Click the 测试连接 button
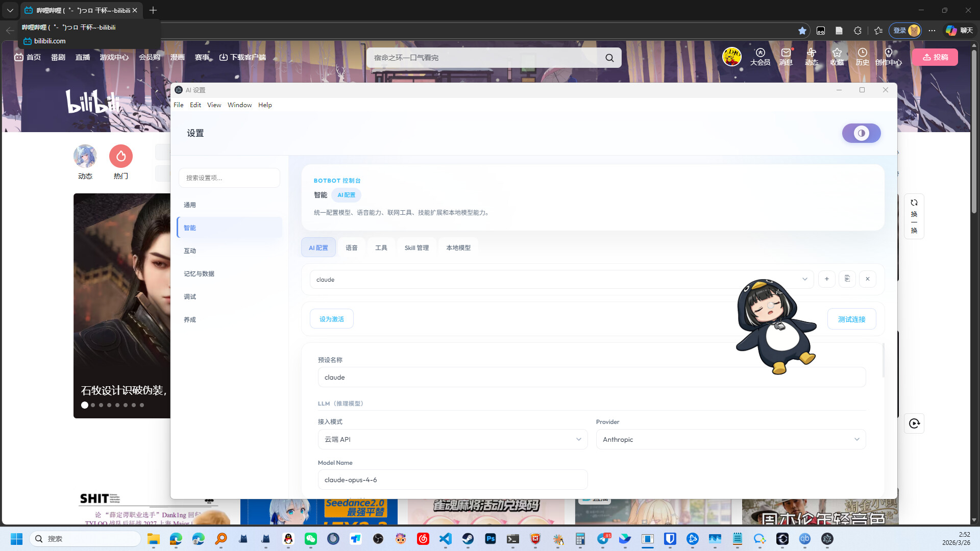Image resolution: width=980 pixels, height=551 pixels. point(851,319)
